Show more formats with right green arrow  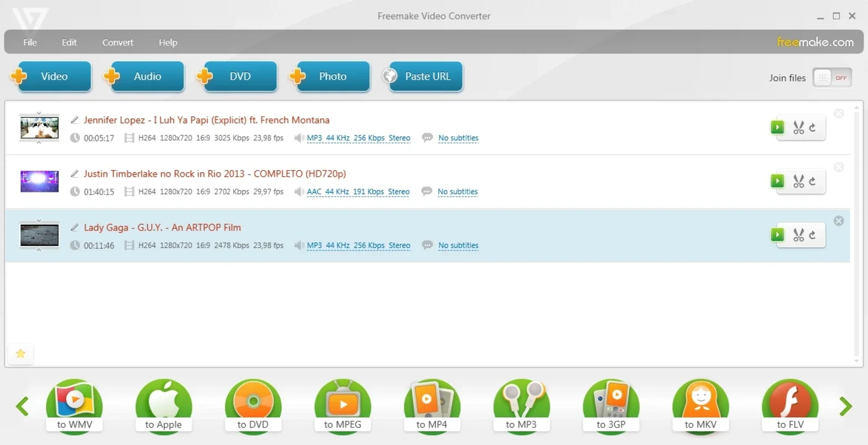click(x=845, y=407)
